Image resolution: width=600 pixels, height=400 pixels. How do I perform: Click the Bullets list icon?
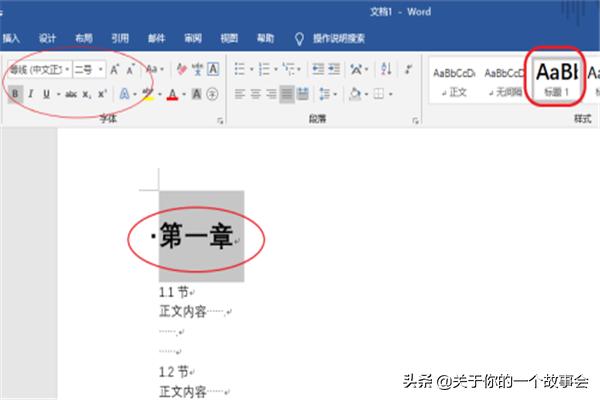[240, 70]
